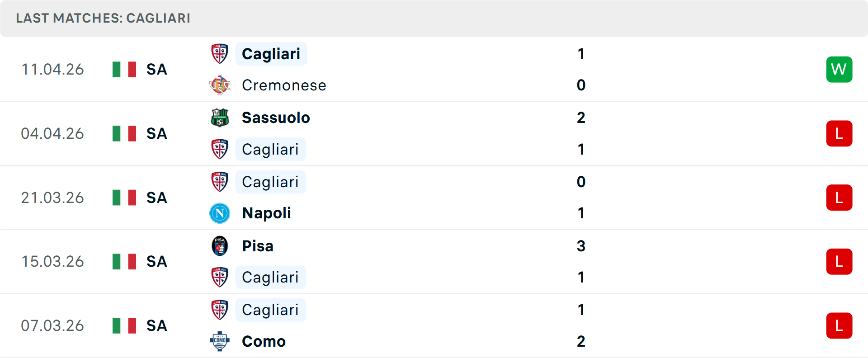Viewport: 868px width, 358px height.
Task: Click Cagliari crest in Cremonese match
Action: pos(220,54)
